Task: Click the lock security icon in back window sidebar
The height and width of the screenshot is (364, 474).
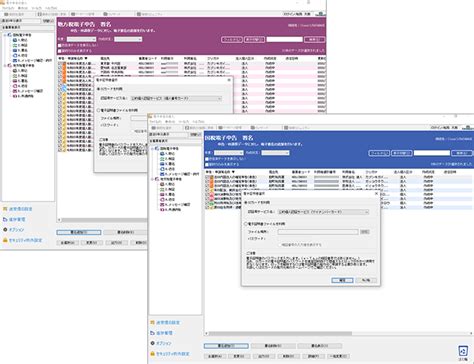Action: click(x=5, y=240)
